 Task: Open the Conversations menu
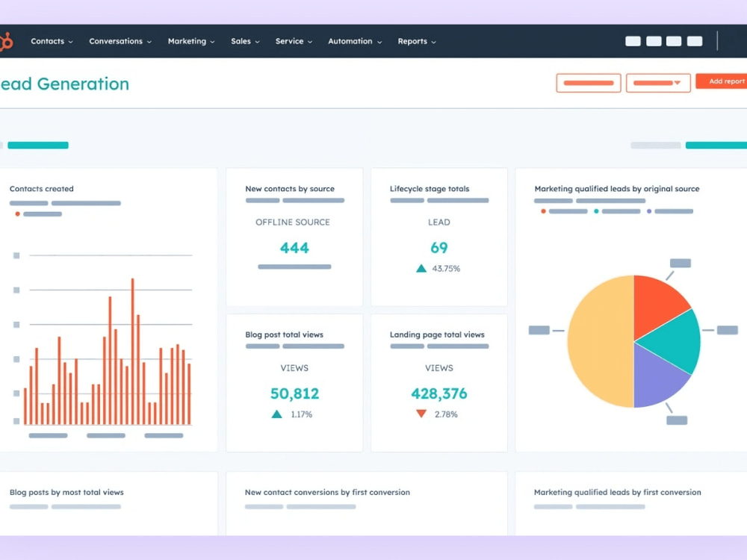tap(120, 41)
